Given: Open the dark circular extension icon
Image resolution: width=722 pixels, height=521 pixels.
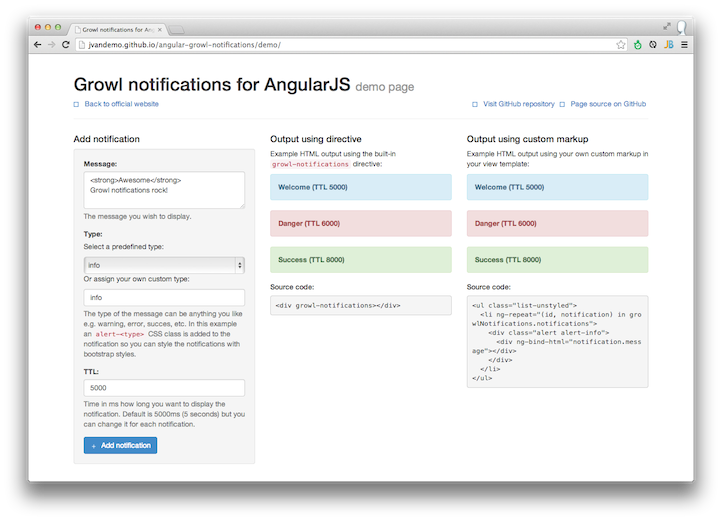Looking at the screenshot, I should click(x=653, y=45).
